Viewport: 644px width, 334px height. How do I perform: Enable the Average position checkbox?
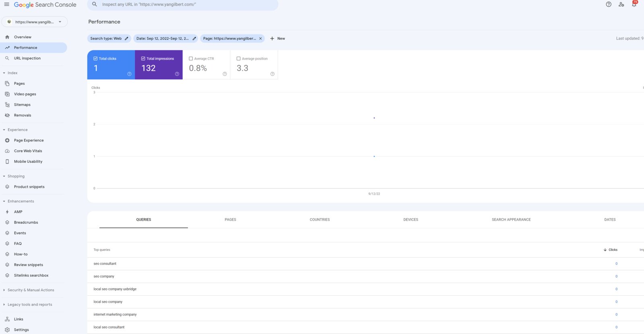tap(238, 59)
